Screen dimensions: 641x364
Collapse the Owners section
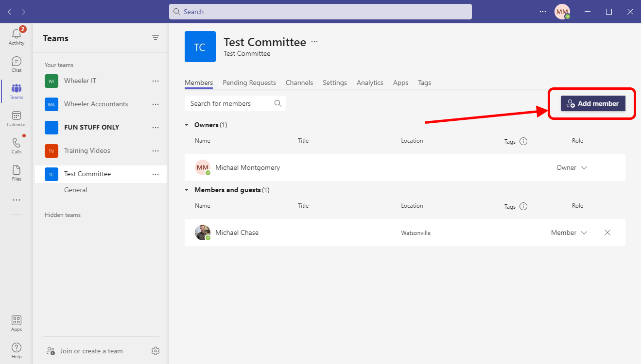pyautogui.click(x=187, y=125)
